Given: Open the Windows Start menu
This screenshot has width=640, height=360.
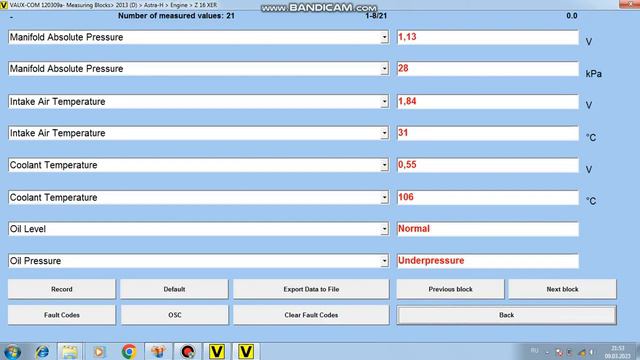Looking at the screenshot, I should tap(12, 352).
